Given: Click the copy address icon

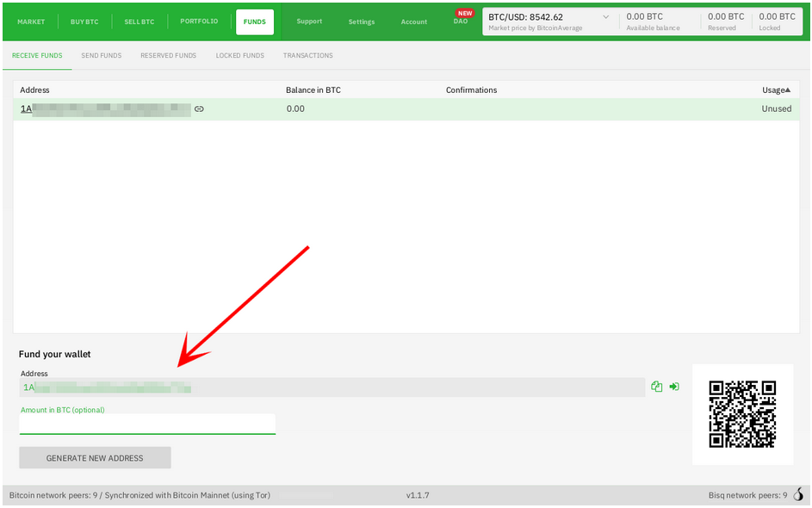Looking at the screenshot, I should (657, 387).
